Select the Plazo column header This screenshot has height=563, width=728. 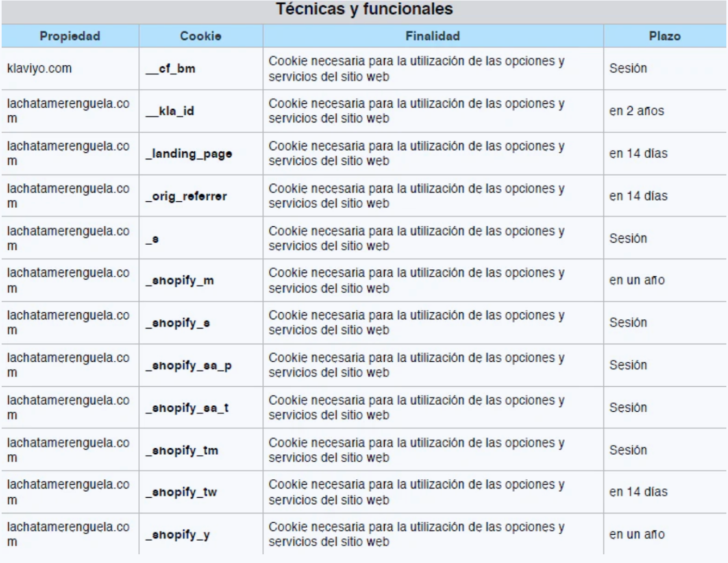tap(664, 36)
